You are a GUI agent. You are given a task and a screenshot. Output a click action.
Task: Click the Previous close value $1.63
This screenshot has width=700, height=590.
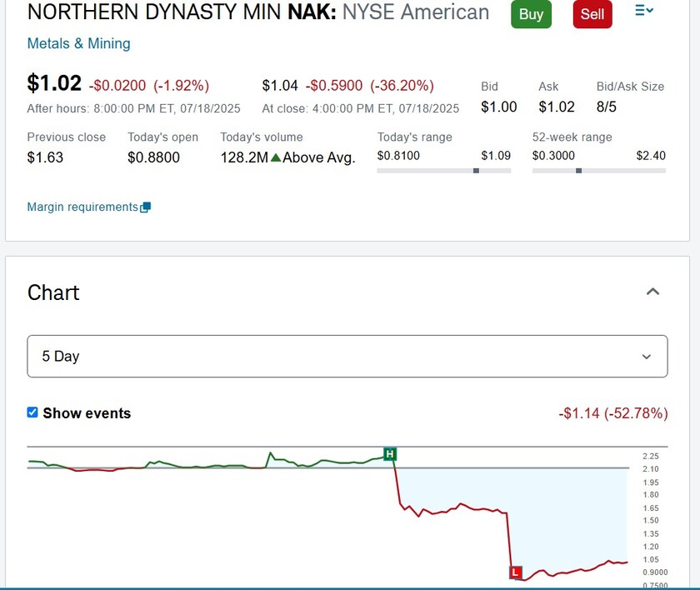tap(45, 157)
